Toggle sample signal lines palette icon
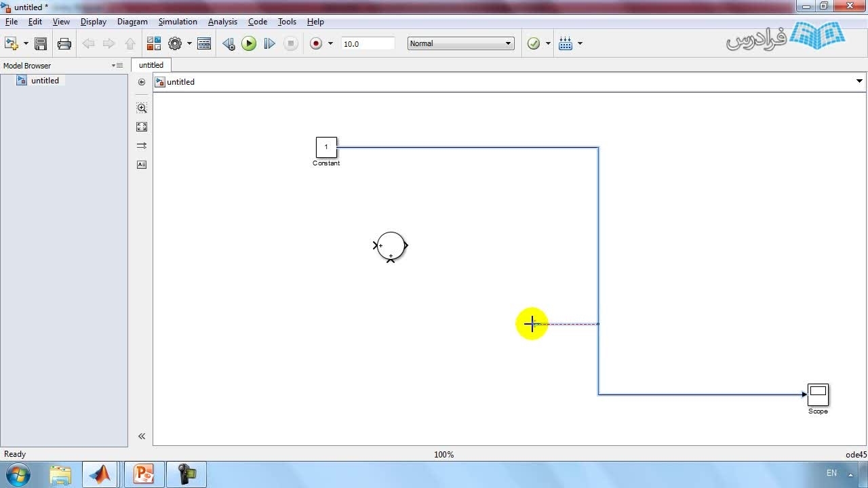The image size is (868, 488). (142, 146)
